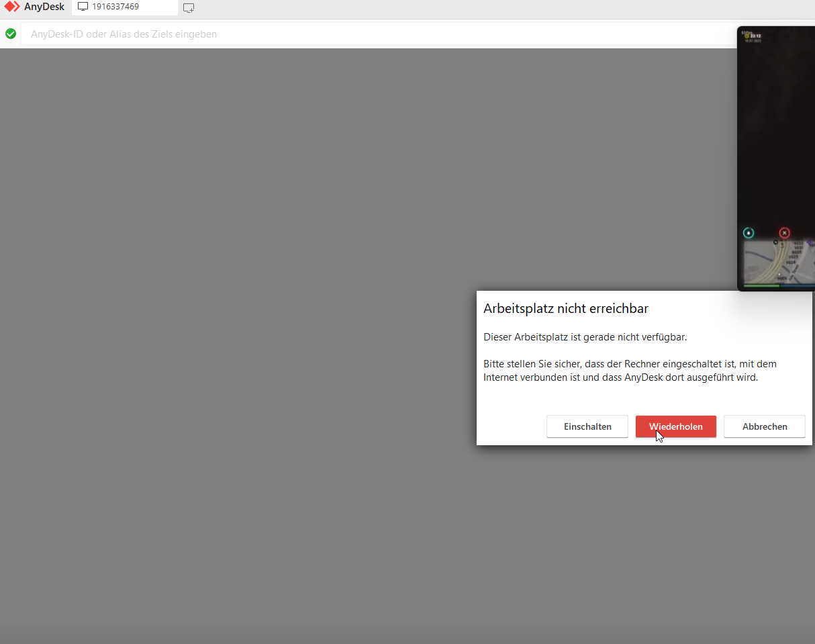815x644 pixels.
Task: Open a new session tab with plus-monitor icon
Action: [189, 8]
